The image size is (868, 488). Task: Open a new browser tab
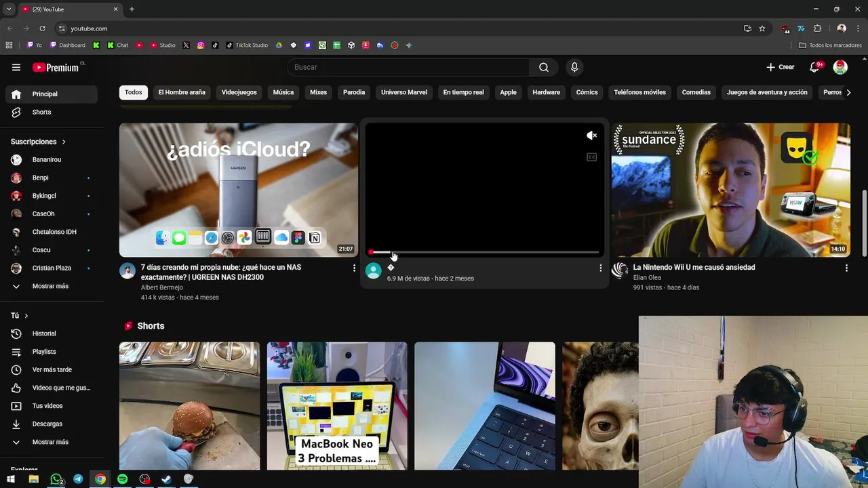(132, 9)
